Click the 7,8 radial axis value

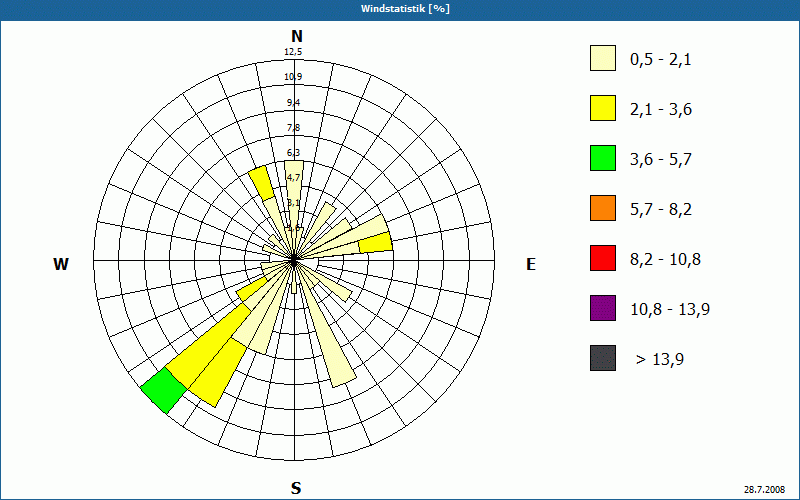point(293,128)
